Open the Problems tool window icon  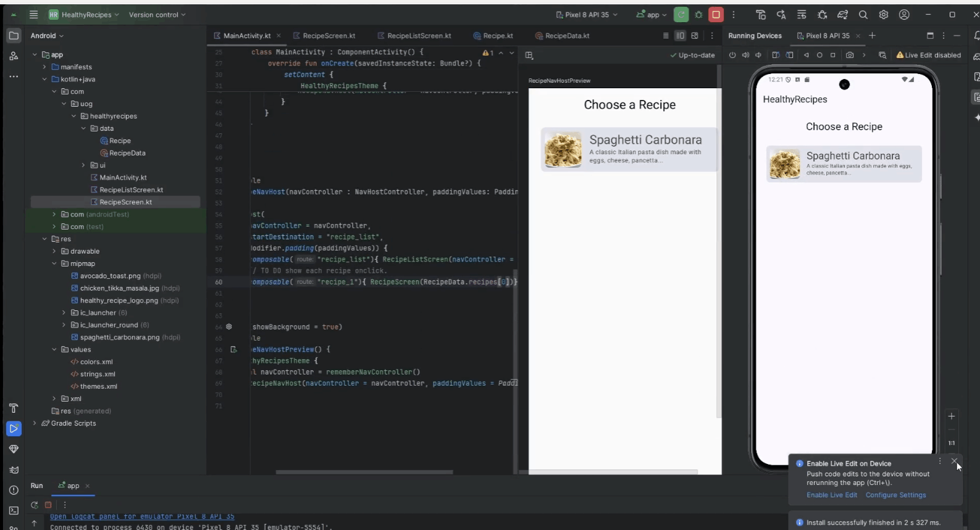coord(14,490)
